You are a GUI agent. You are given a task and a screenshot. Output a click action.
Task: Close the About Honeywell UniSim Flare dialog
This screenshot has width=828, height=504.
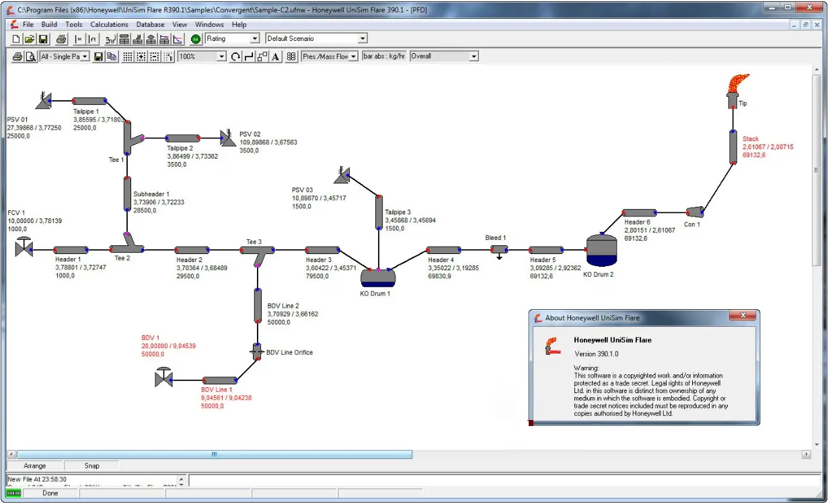click(743, 316)
